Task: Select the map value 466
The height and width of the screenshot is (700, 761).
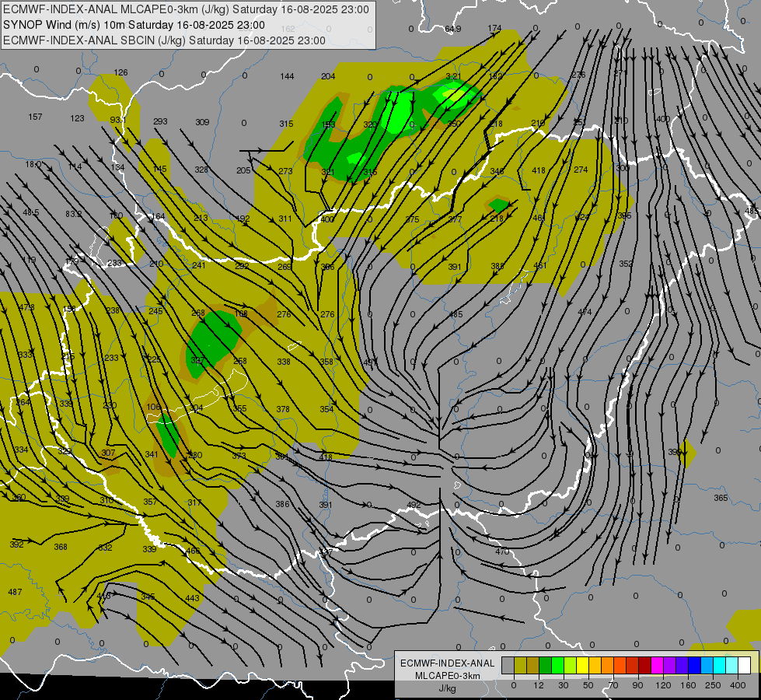Action: pyautogui.click(x=193, y=551)
